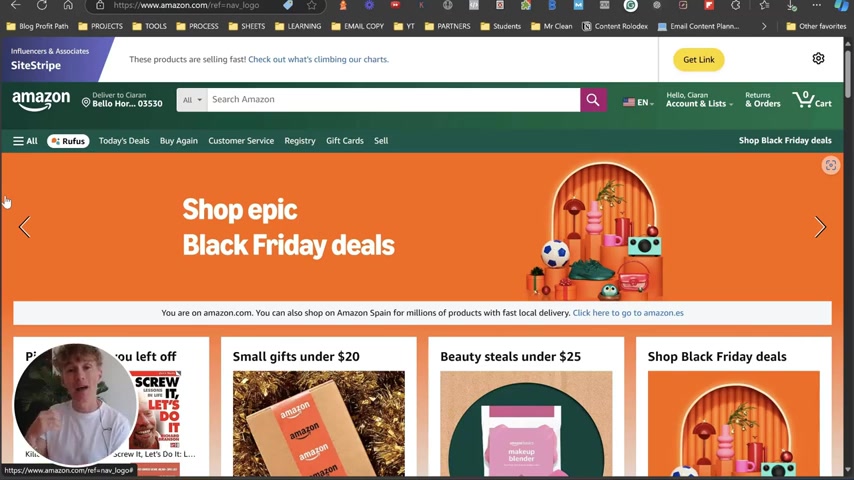Click the browser refresh icon

pos(42,5)
